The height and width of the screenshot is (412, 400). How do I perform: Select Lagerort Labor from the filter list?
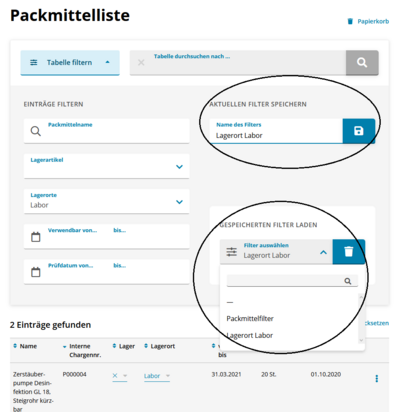250,335
